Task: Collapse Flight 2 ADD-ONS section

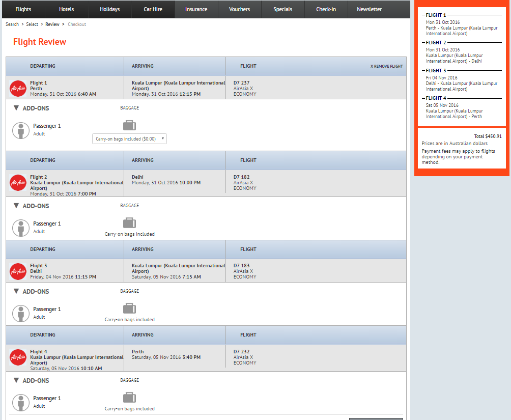Action: pos(16,206)
